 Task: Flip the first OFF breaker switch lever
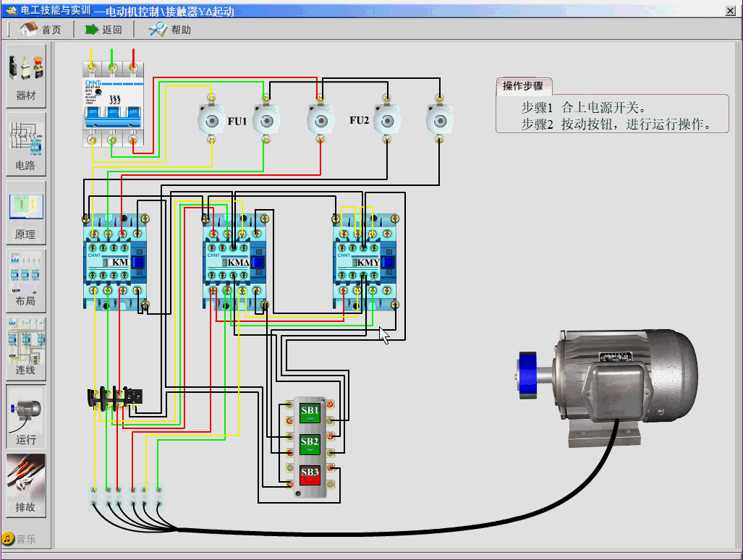93,112
